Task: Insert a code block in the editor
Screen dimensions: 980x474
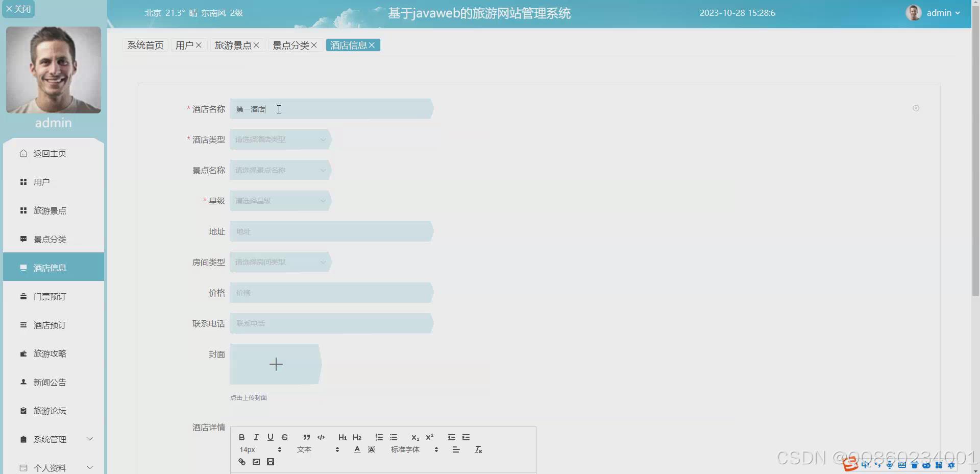Action: [x=321, y=437]
